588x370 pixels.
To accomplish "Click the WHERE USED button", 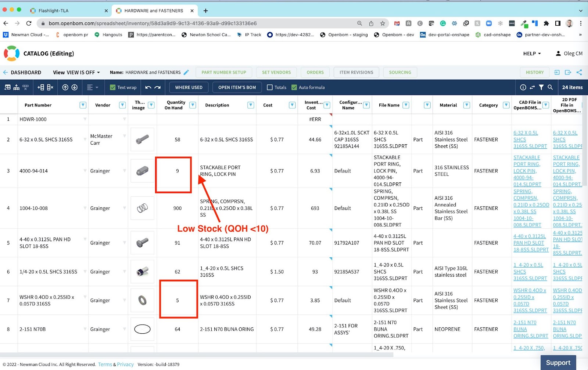I will [189, 87].
